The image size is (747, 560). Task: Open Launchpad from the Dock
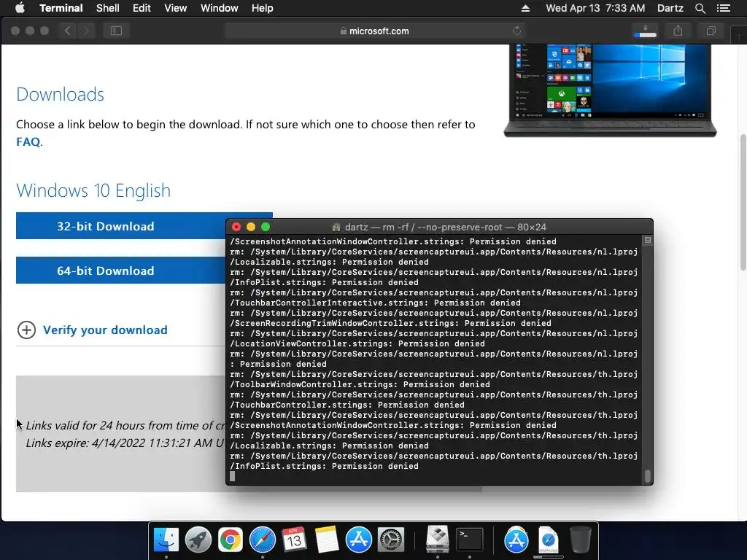coord(198,540)
